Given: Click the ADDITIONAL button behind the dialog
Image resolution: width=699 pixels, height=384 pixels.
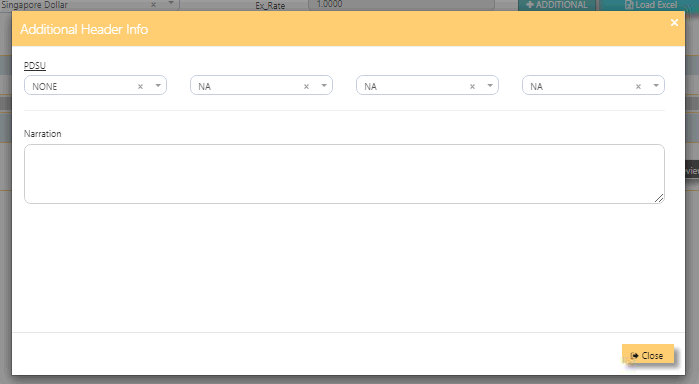Looking at the screenshot, I should (x=557, y=5).
